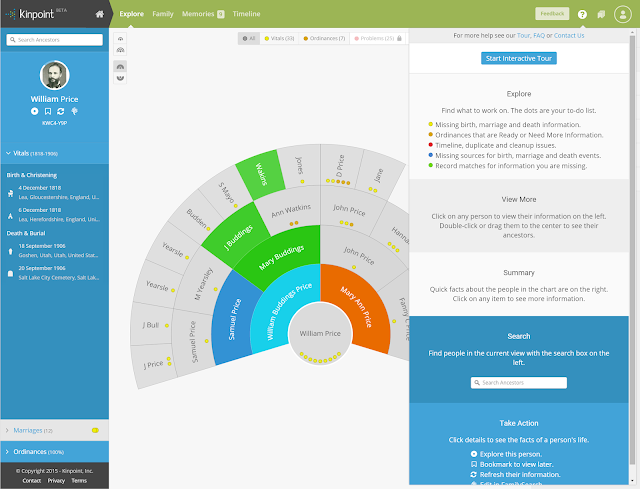This screenshot has width=640, height=489.
Task: Select the M Yearsley segment
Action: (x=204, y=284)
